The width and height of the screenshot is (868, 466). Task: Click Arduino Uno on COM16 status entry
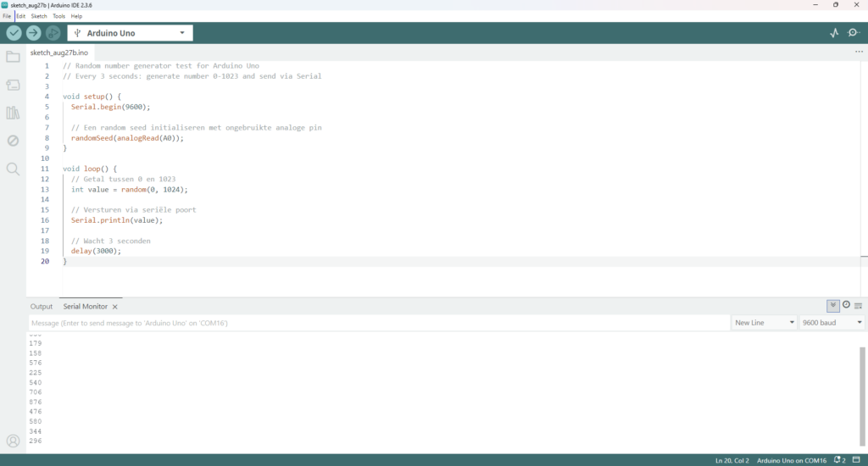792,460
